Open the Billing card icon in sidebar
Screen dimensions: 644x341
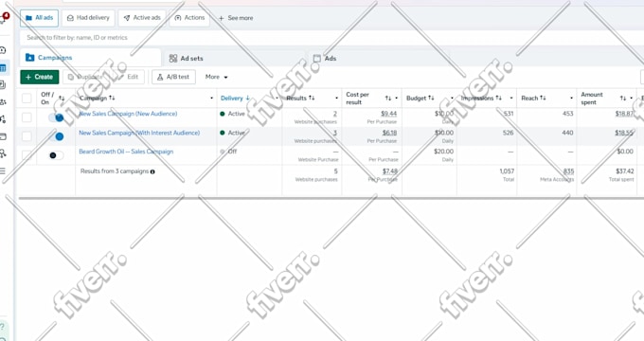tap(3, 136)
